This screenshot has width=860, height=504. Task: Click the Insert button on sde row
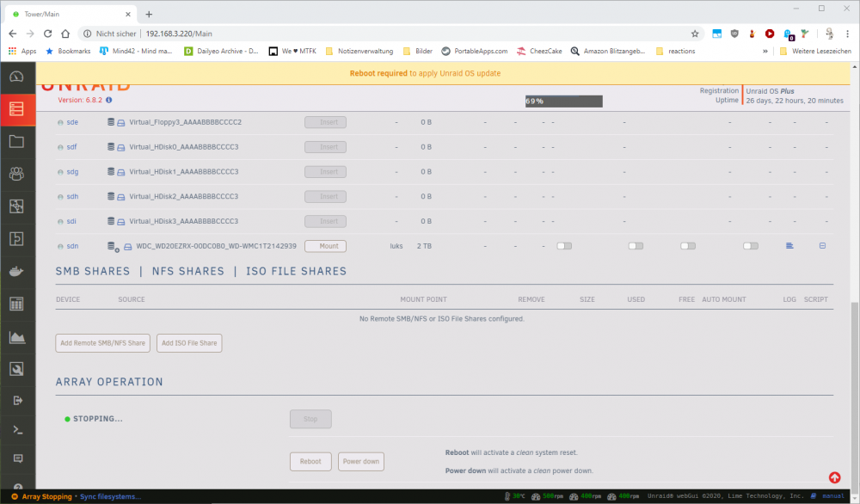pyautogui.click(x=325, y=122)
